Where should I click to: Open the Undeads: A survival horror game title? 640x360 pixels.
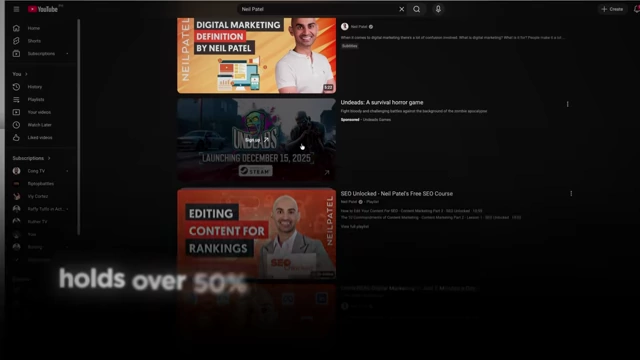pyautogui.click(x=382, y=102)
